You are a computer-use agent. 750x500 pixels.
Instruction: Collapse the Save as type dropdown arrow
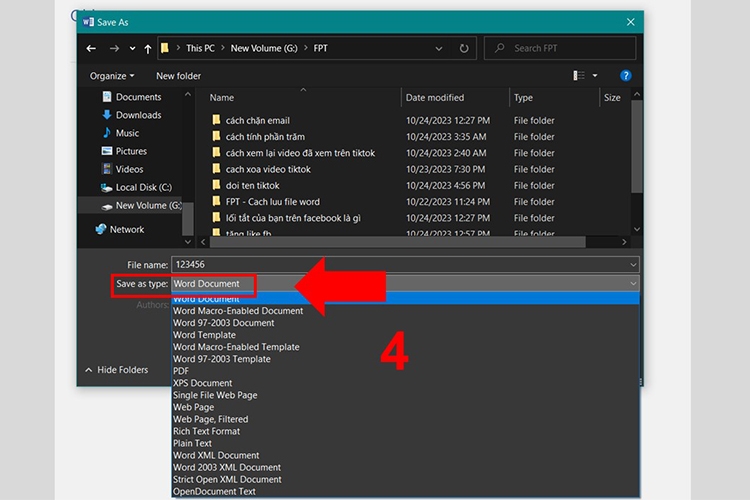(633, 284)
